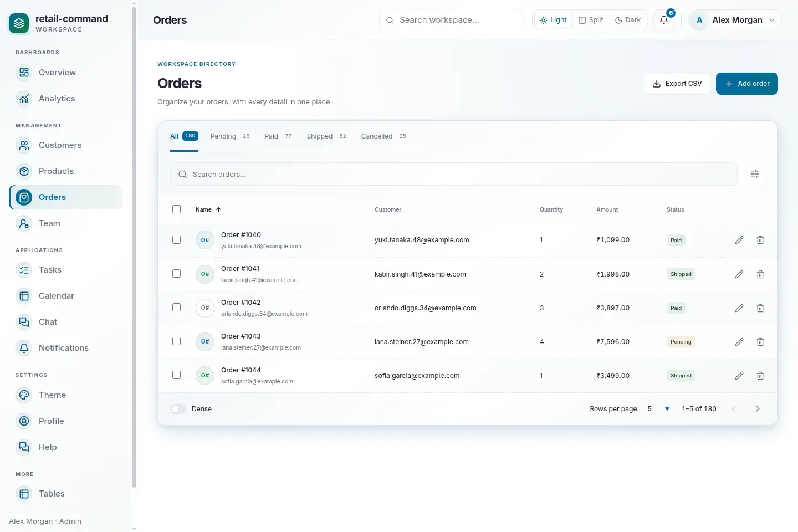Enable the Dense table toggle
This screenshot has width=798, height=532.
178,409
